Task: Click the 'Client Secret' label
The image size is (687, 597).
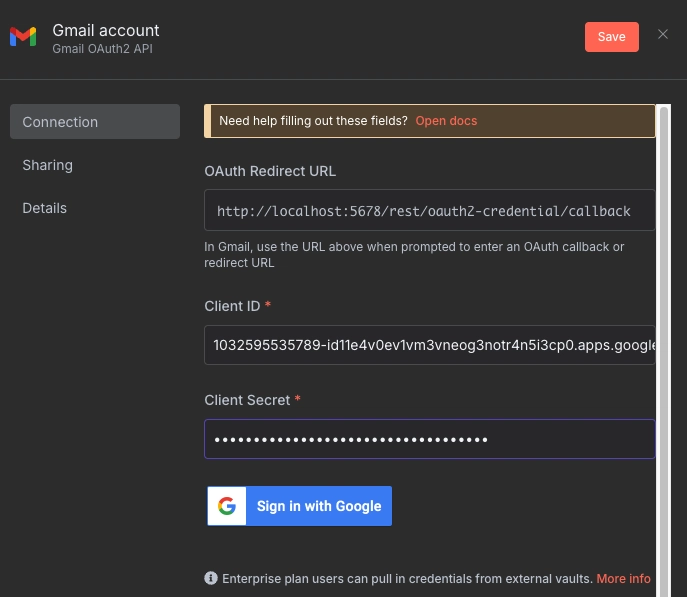Action: point(247,400)
